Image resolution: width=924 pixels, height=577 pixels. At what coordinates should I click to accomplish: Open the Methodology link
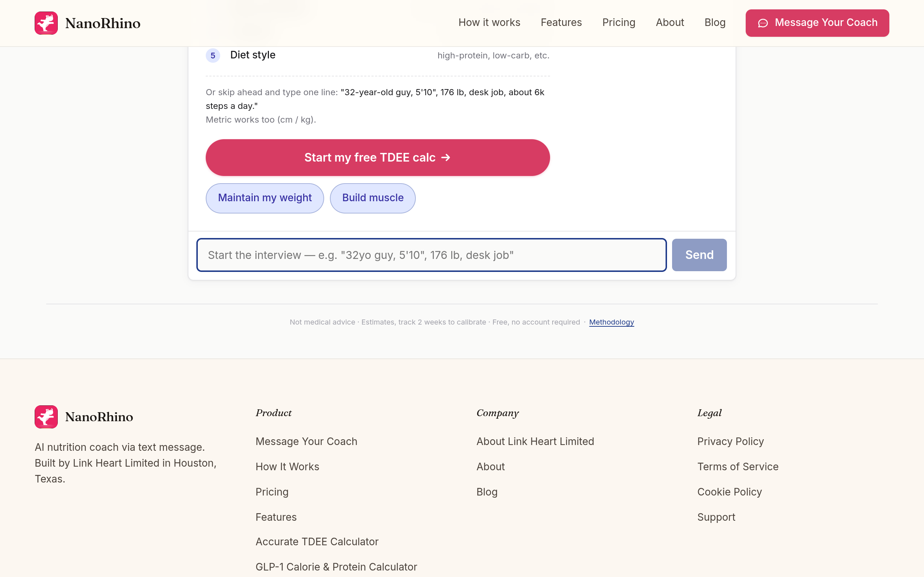pos(611,322)
